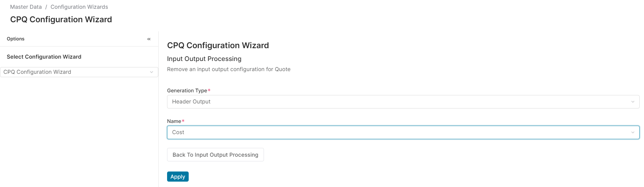Click the description text about removing configuration
Viewport: 644px width, 187px height.
tap(229, 69)
